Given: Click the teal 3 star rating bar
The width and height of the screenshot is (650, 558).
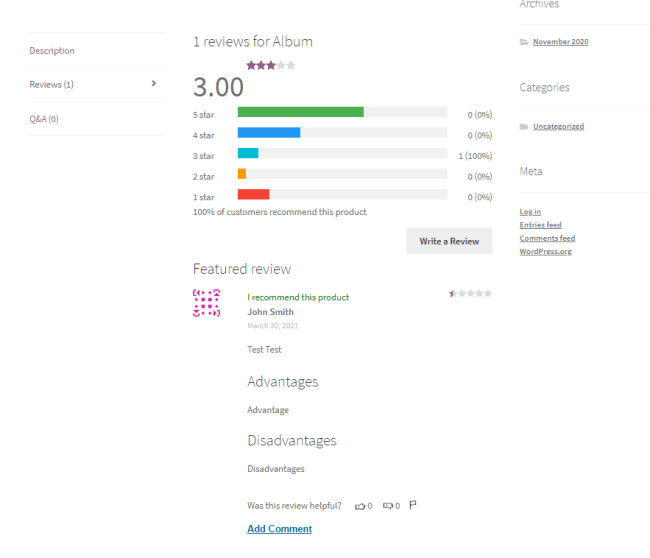Looking at the screenshot, I should pos(248,153).
